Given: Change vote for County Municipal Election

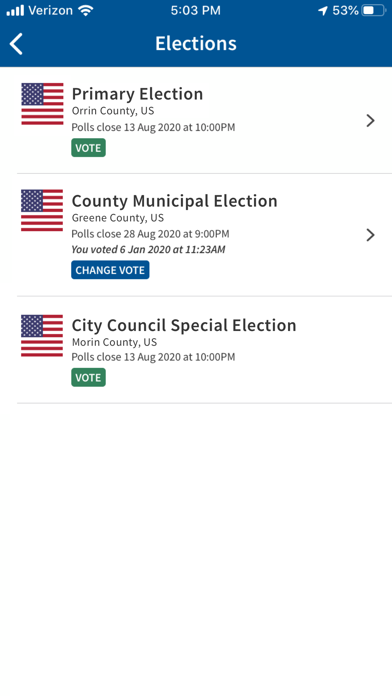Looking at the screenshot, I should [110, 270].
